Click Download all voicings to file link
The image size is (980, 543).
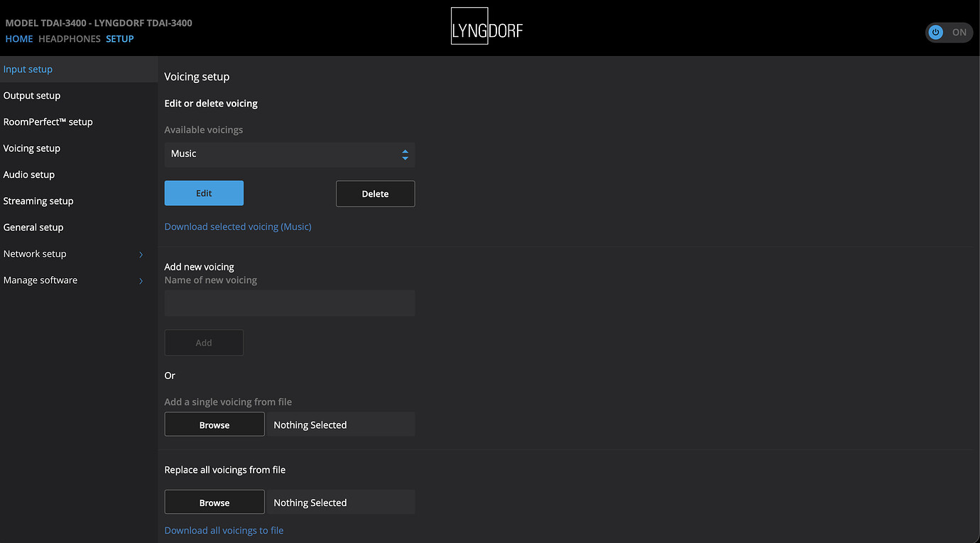tap(224, 531)
